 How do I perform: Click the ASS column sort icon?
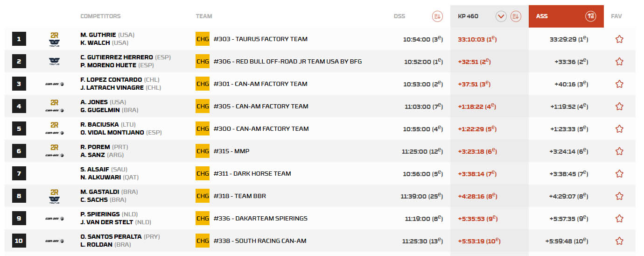tap(591, 16)
